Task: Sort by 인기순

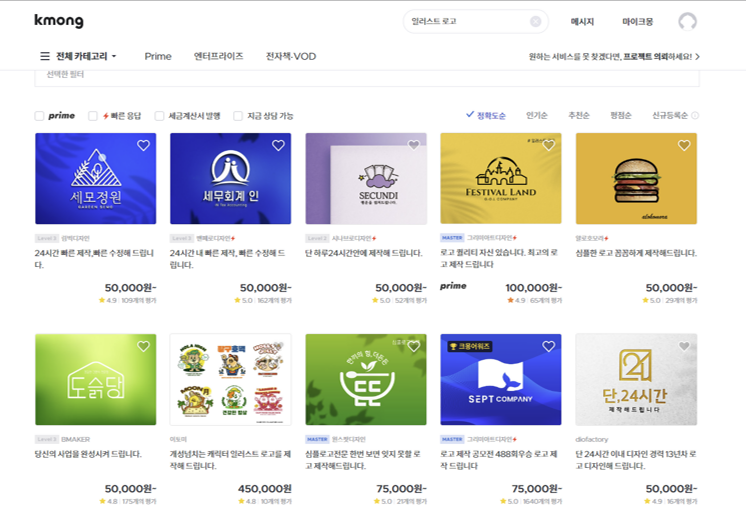Action: click(537, 115)
